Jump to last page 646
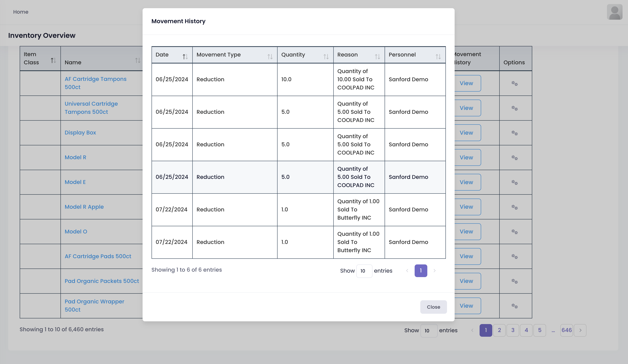Image resolution: width=628 pixels, height=364 pixels. coord(566,330)
